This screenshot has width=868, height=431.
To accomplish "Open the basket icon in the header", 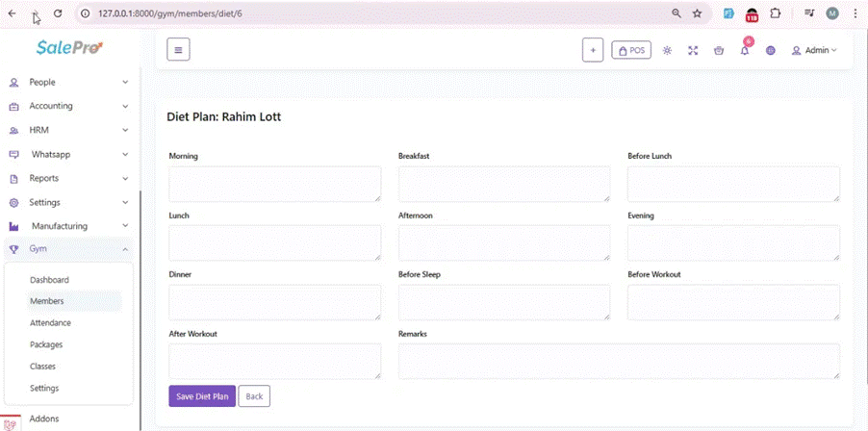I will click(x=719, y=50).
